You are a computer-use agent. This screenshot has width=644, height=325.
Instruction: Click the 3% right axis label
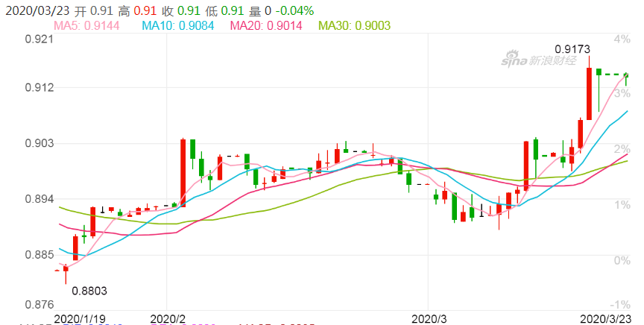(622, 93)
